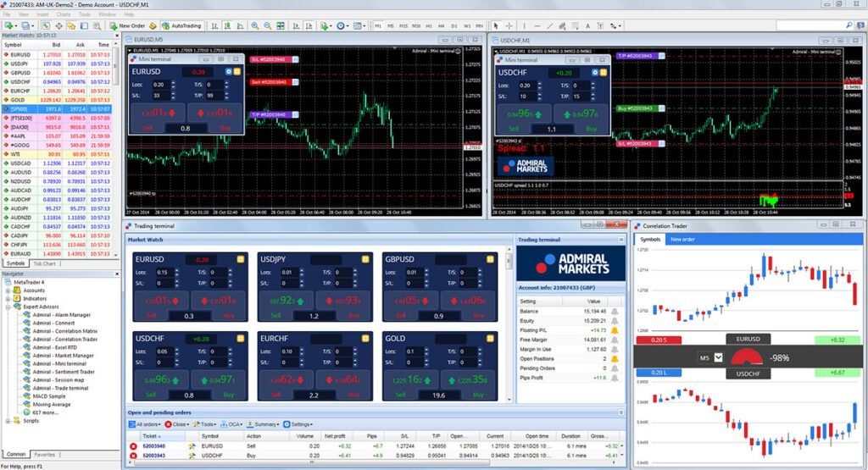Open the Periodicity clock dropdown
The width and height of the screenshot is (868, 470).
(342, 25)
